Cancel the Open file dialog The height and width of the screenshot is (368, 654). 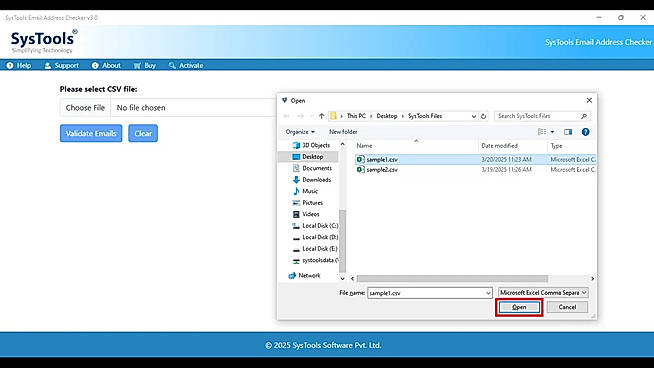567,307
